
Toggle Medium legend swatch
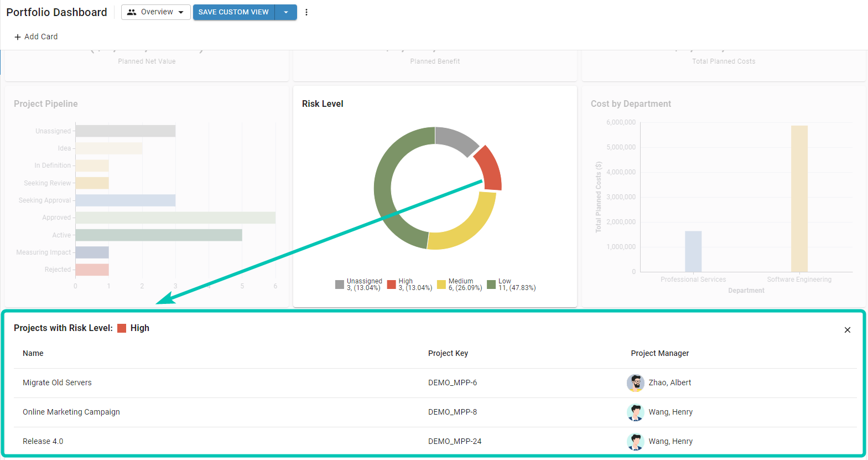click(x=441, y=285)
